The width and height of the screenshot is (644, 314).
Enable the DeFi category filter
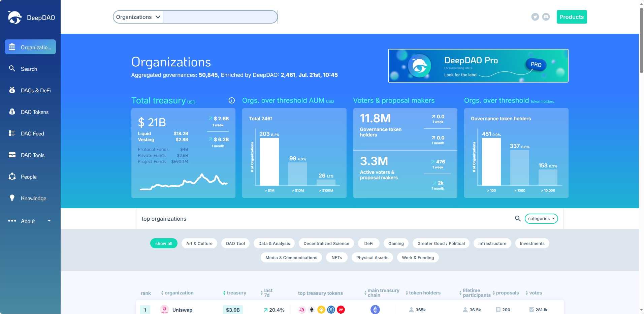point(368,243)
